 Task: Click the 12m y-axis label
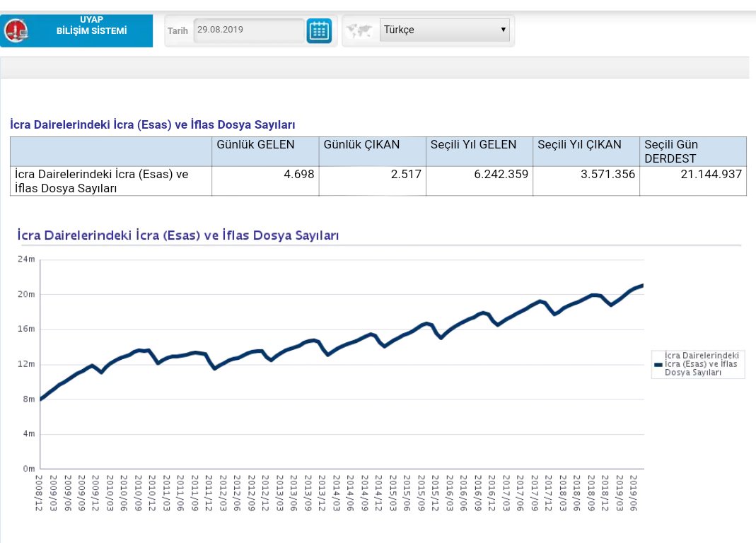[26, 364]
